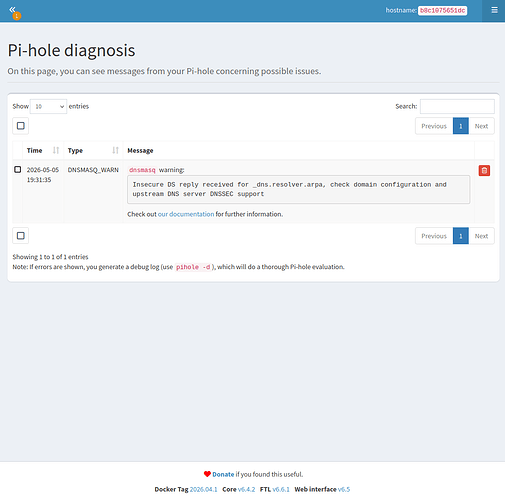Click the Time column header label
Screen dimensions: 505x500
point(34,150)
